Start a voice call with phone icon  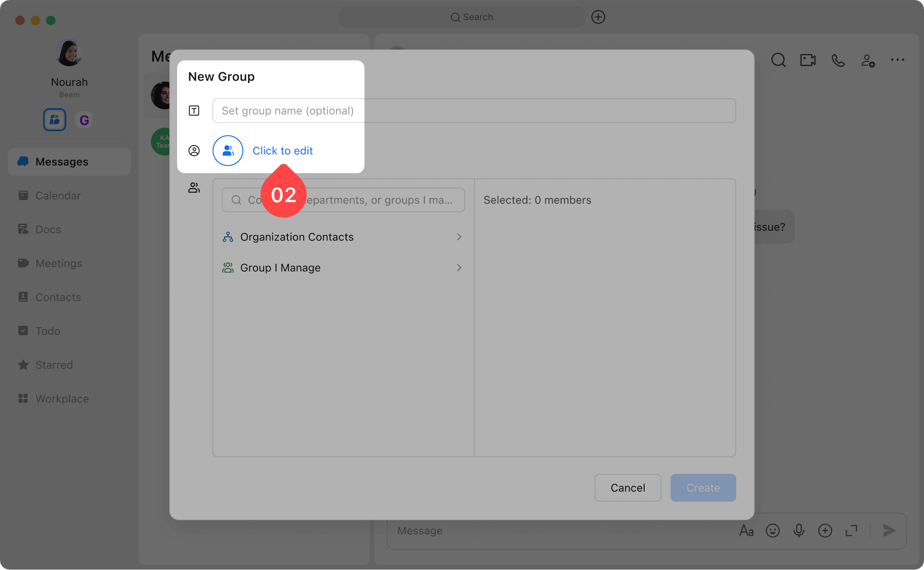838,60
